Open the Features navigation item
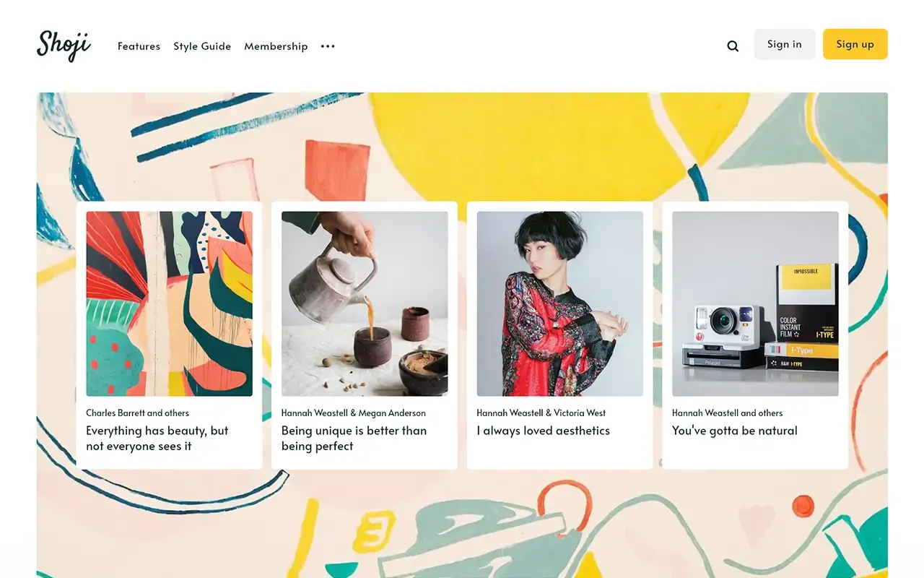Screen dimensions: 924x578 coord(139,46)
